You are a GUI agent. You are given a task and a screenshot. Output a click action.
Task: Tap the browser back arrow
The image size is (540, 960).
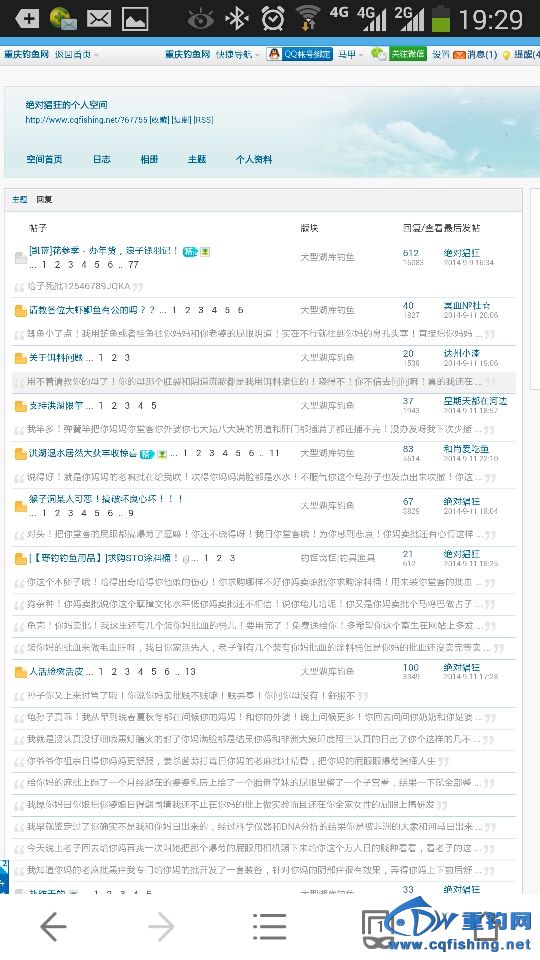(53, 928)
